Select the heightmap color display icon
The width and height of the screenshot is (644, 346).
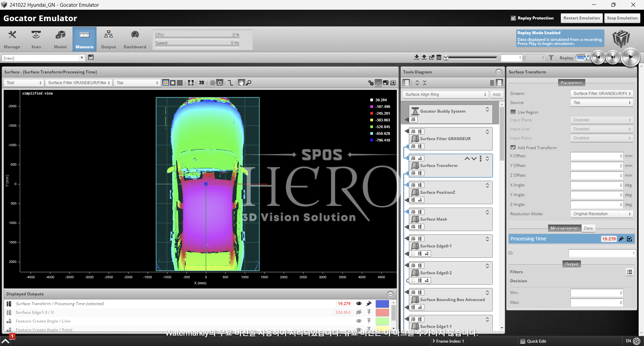click(166, 83)
